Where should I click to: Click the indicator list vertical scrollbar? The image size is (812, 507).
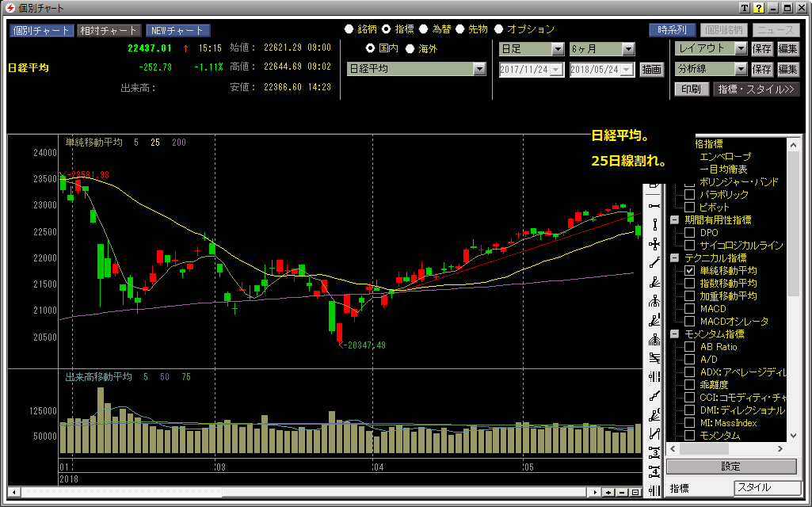coord(792,356)
